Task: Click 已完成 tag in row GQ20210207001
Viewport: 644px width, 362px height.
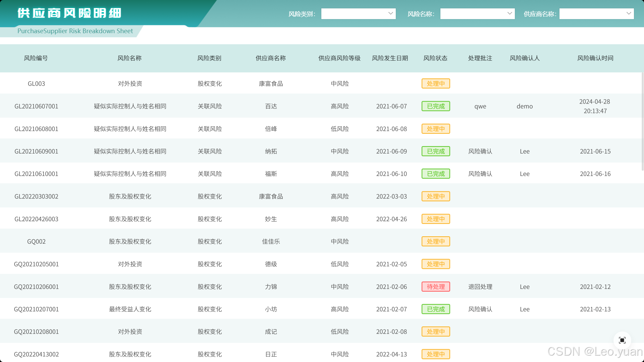Action: point(435,309)
